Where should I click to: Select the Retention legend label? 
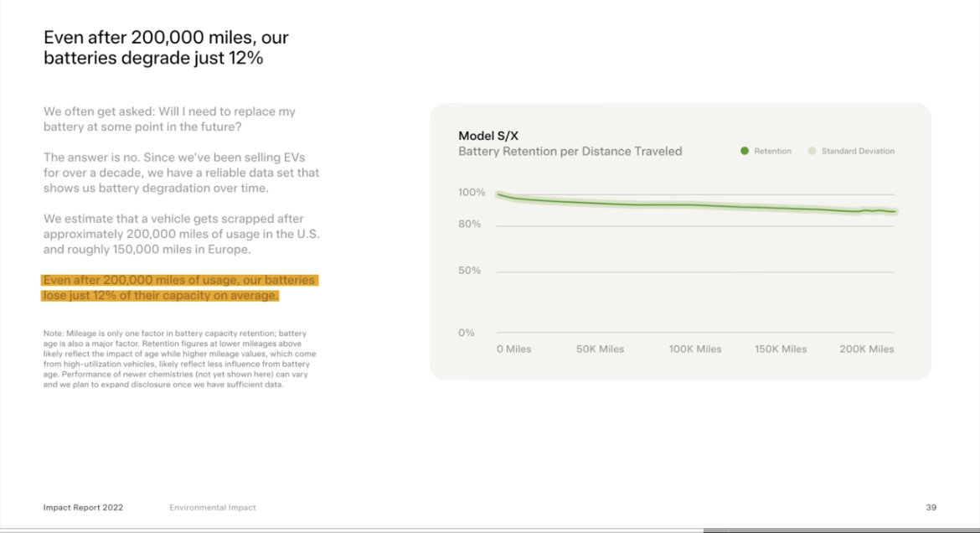[772, 151]
